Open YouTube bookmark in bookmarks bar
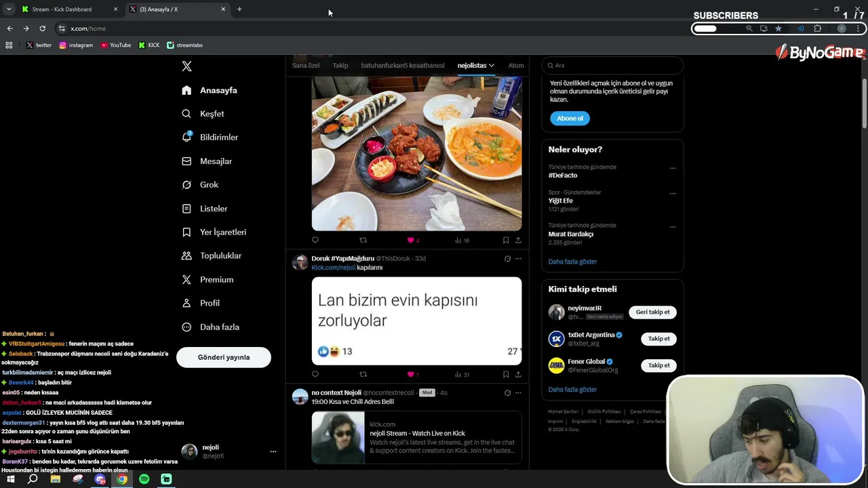The image size is (868, 488). [x=116, y=45]
